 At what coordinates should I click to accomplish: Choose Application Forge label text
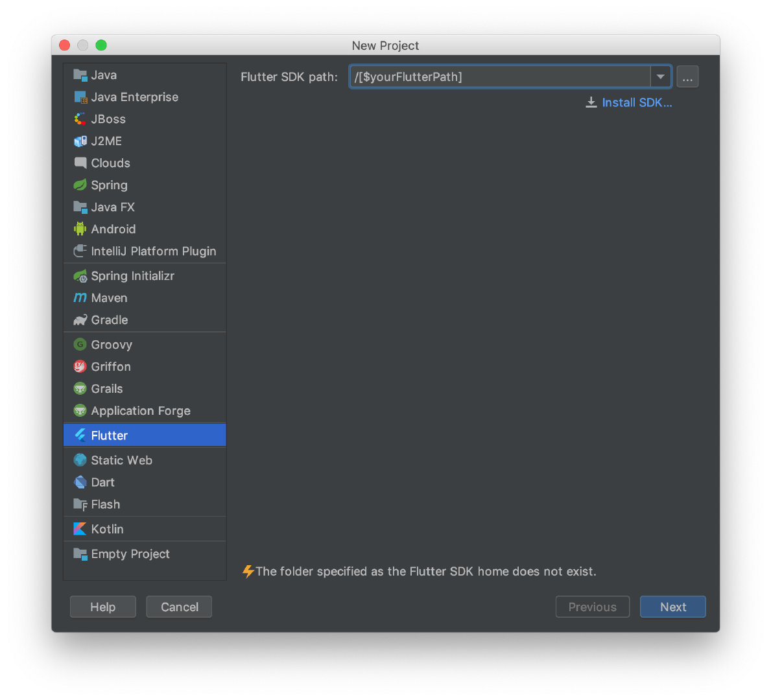[x=141, y=411]
